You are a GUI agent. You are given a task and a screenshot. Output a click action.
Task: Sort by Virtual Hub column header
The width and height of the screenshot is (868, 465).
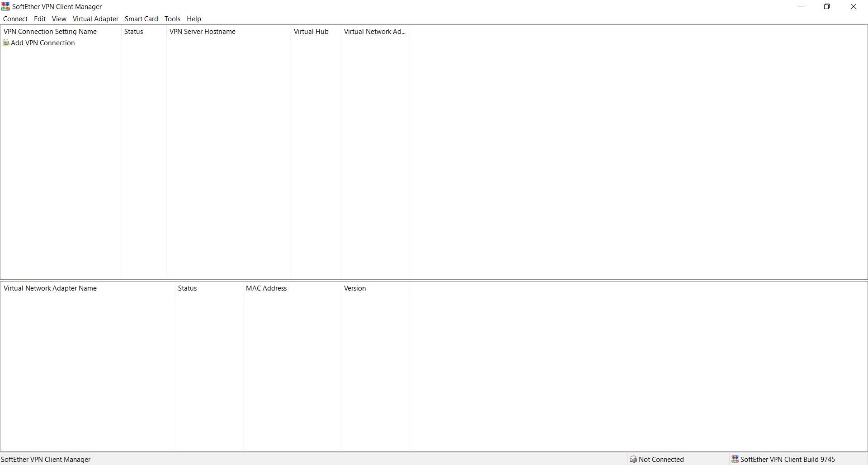[316, 32]
